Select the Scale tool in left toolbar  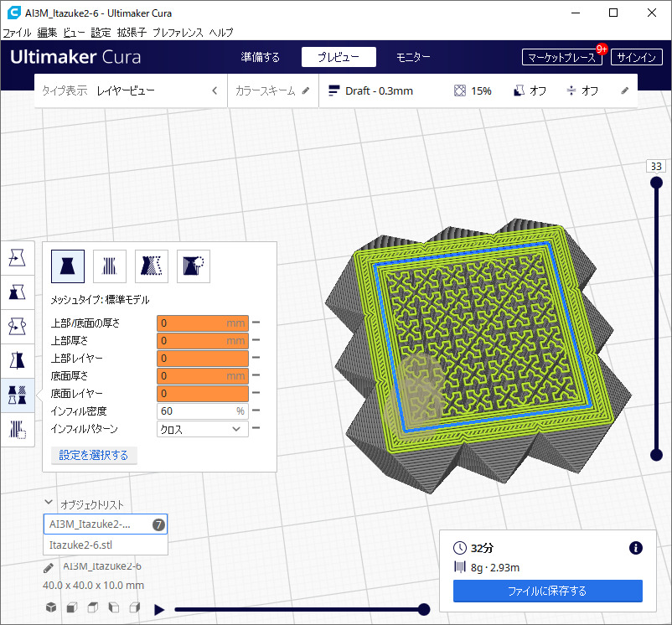(x=17, y=292)
